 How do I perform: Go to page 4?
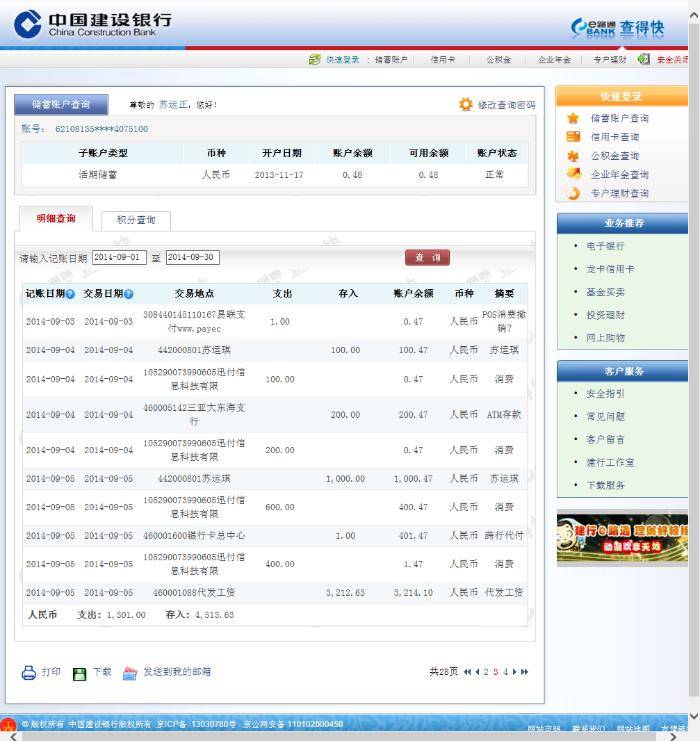(505, 672)
